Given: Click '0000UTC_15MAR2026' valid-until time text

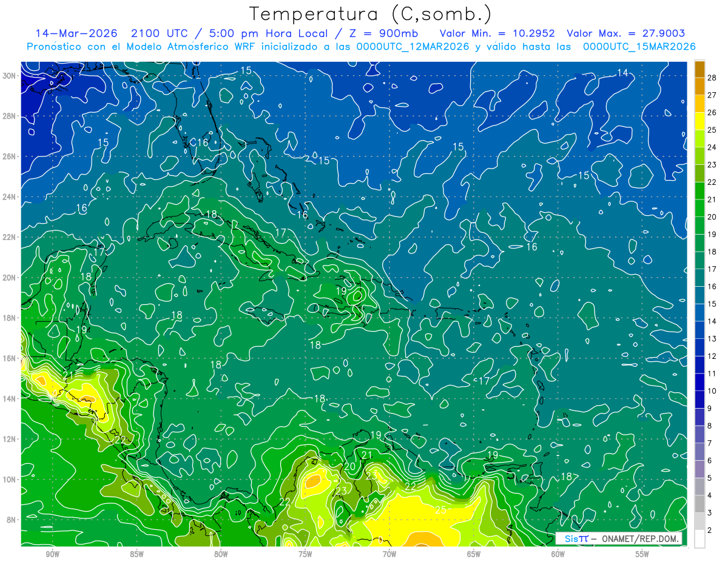Looking at the screenshot, I should click(x=639, y=47).
